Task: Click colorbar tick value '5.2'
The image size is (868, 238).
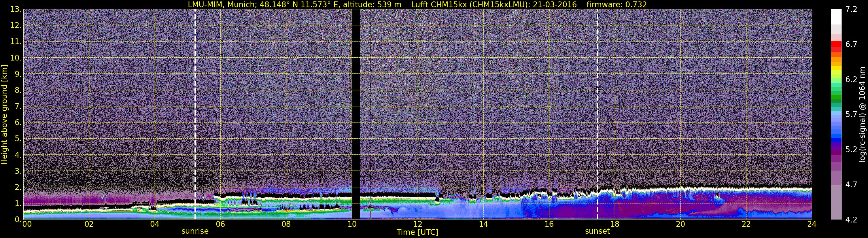Action: 851,150
